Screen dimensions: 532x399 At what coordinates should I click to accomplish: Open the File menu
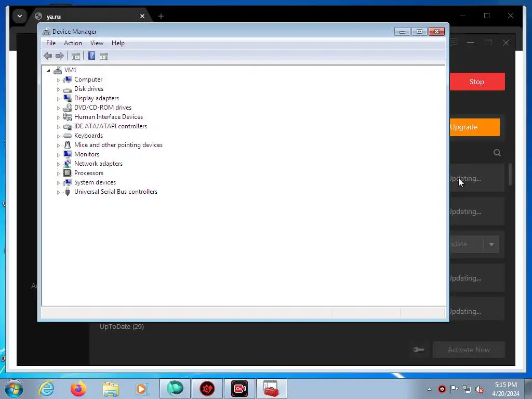pyautogui.click(x=51, y=43)
